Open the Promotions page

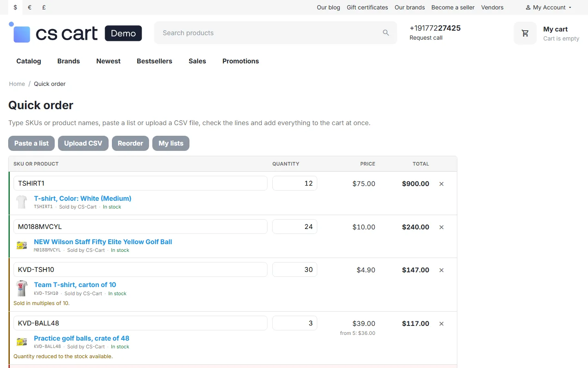[x=241, y=61]
